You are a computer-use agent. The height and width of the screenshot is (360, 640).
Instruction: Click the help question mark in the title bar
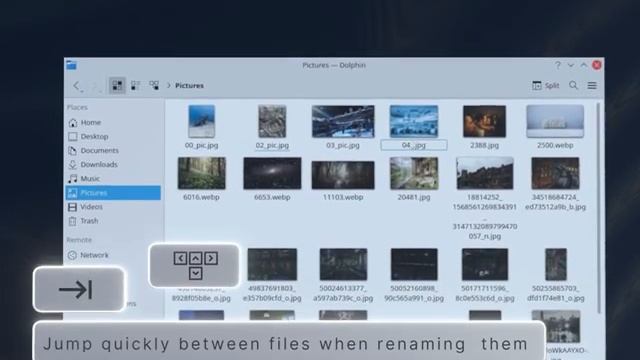tap(558, 65)
